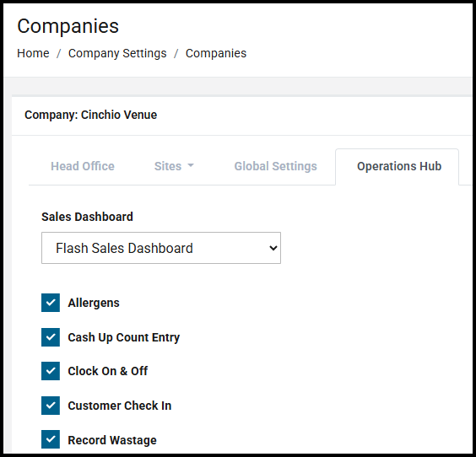Click the Companies breadcrumb link

point(216,53)
